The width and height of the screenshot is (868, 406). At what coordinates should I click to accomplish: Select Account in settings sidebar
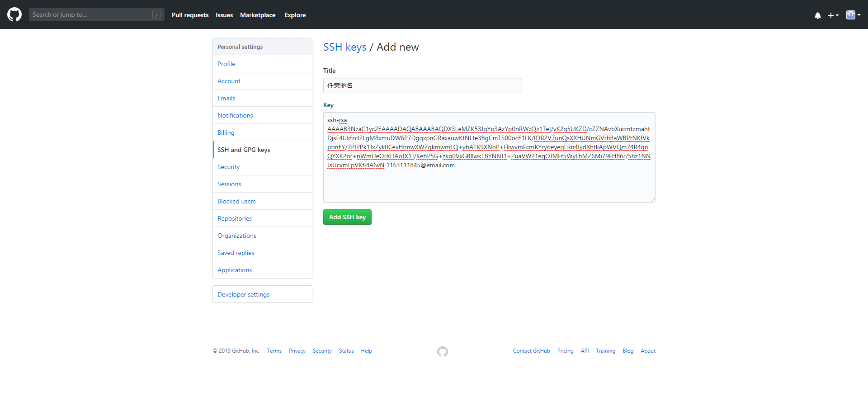pyautogui.click(x=262, y=81)
